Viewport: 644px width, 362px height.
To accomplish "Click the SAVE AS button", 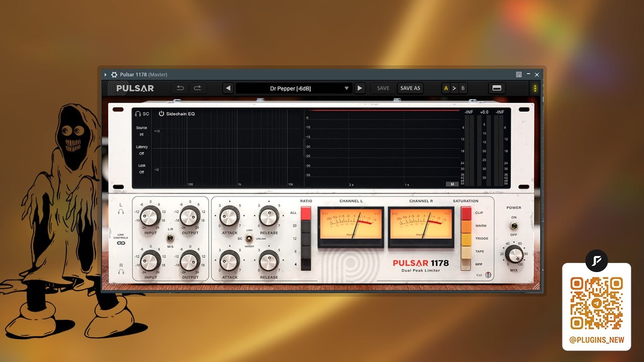I will [410, 88].
